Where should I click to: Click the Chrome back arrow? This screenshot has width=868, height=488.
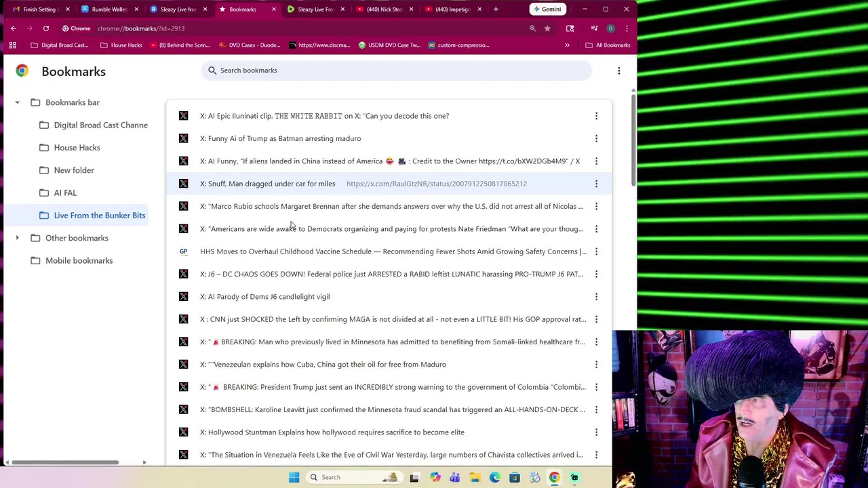pos(14,28)
